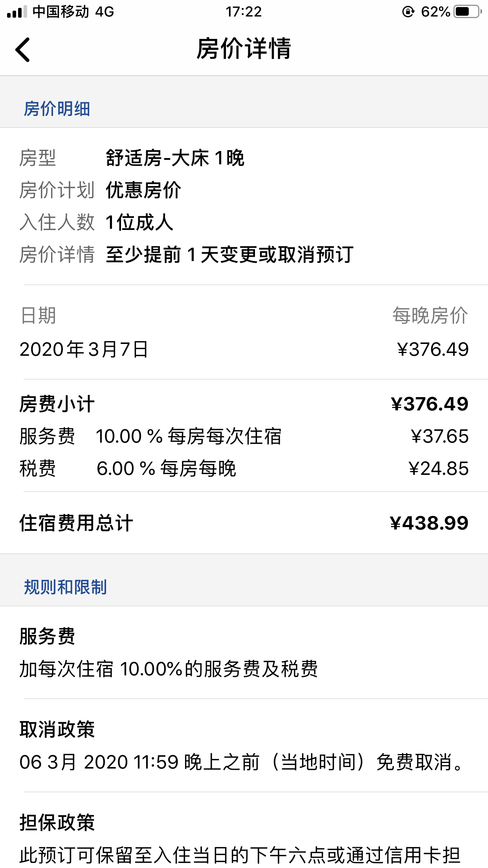Tap the back arrow icon

(23, 50)
